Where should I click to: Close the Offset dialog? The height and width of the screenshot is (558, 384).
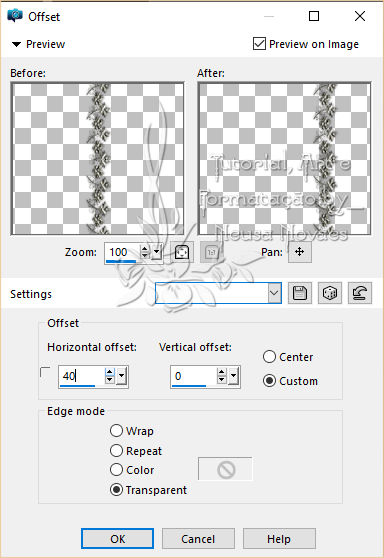tap(360, 16)
